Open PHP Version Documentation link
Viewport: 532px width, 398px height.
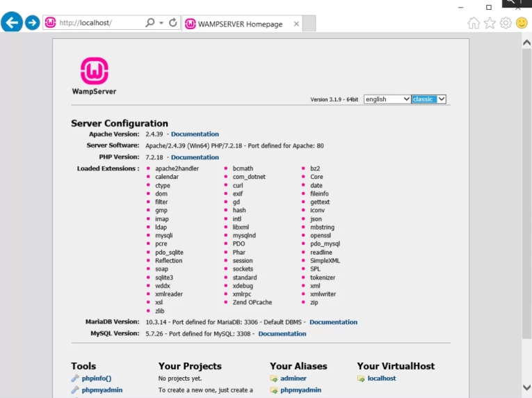coord(195,157)
